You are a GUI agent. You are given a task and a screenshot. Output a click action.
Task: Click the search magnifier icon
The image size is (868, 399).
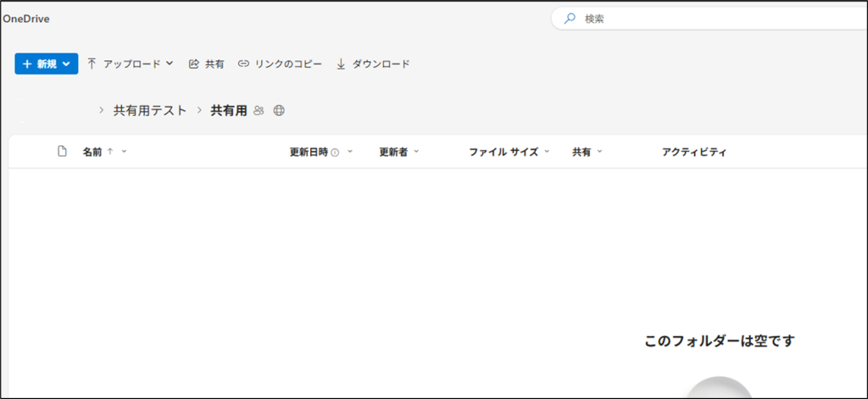click(570, 19)
